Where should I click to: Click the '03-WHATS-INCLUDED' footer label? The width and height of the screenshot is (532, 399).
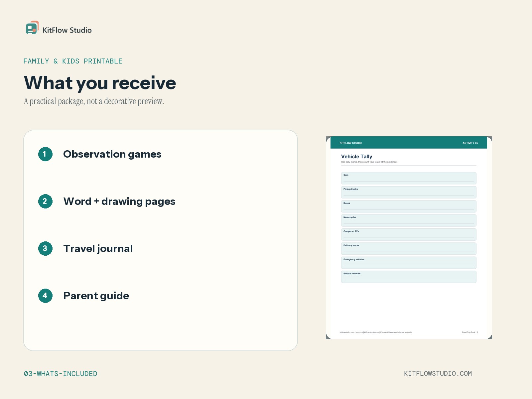pyautogui.click(x=61, y=374)
